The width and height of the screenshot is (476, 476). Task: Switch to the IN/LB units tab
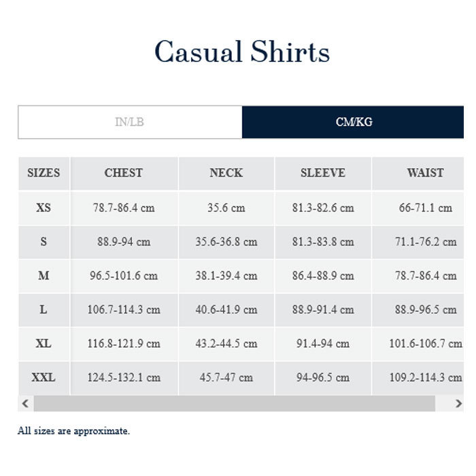pos(130,122)
